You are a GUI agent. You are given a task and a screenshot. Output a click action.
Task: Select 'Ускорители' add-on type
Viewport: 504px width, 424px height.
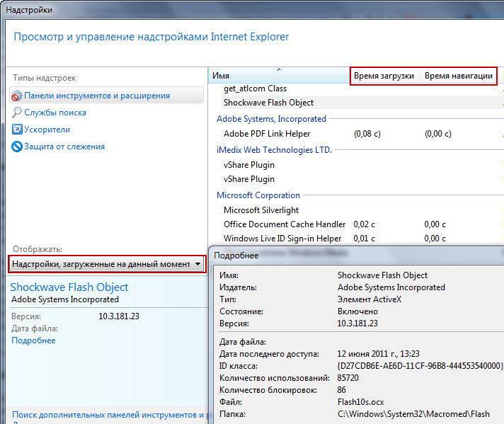pyautogui.click(x=47, y=130)
